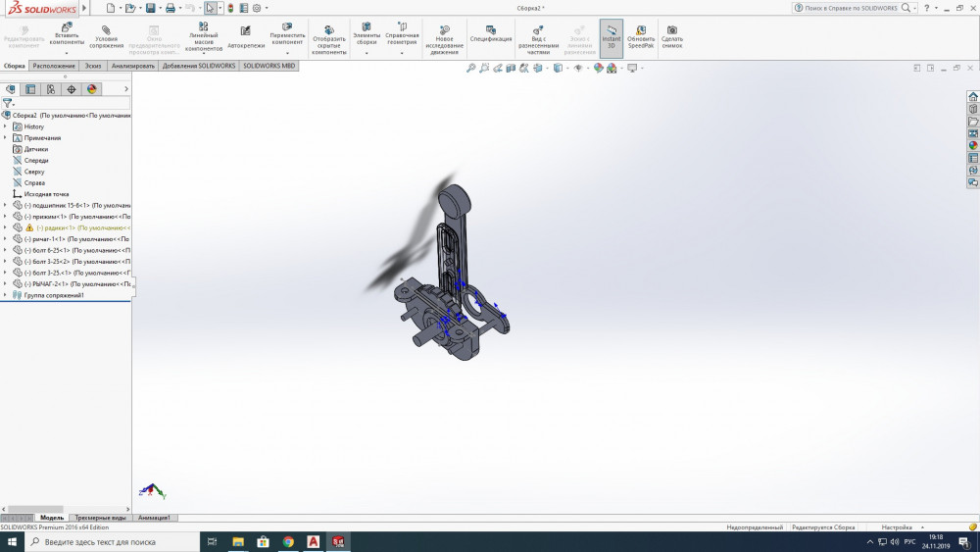Image resolution: width=980 pixels, height=552 pixels.
Task: Expand the History node in the feature tree
Action: tap(5, 126)
